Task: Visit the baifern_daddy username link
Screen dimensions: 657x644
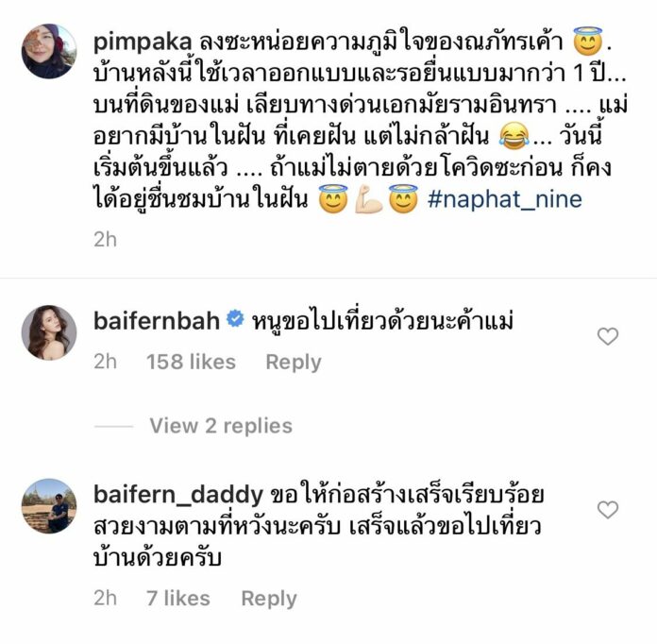Action: [x=178, y=495]
